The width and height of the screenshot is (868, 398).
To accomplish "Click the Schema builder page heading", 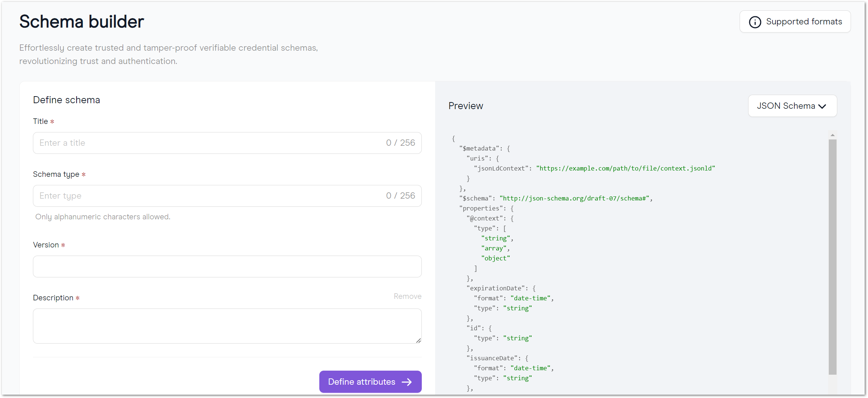I will [x=81, y=21].
